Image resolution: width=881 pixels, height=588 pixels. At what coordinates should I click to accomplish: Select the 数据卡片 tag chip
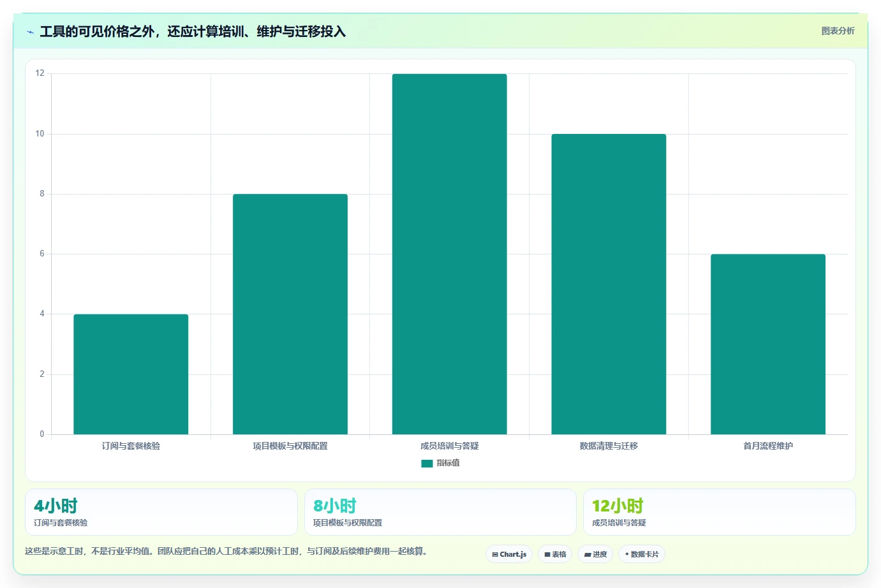pos(642,554)
